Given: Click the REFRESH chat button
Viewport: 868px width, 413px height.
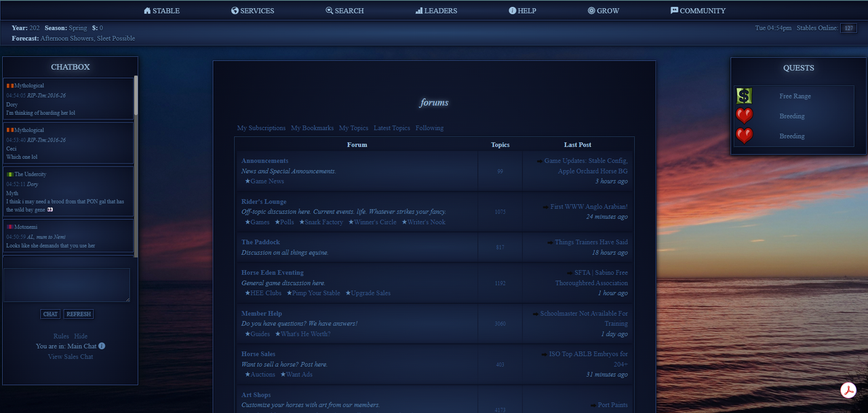Looking at the screenshot, I should pyautogui.click(x=79, y=314).
